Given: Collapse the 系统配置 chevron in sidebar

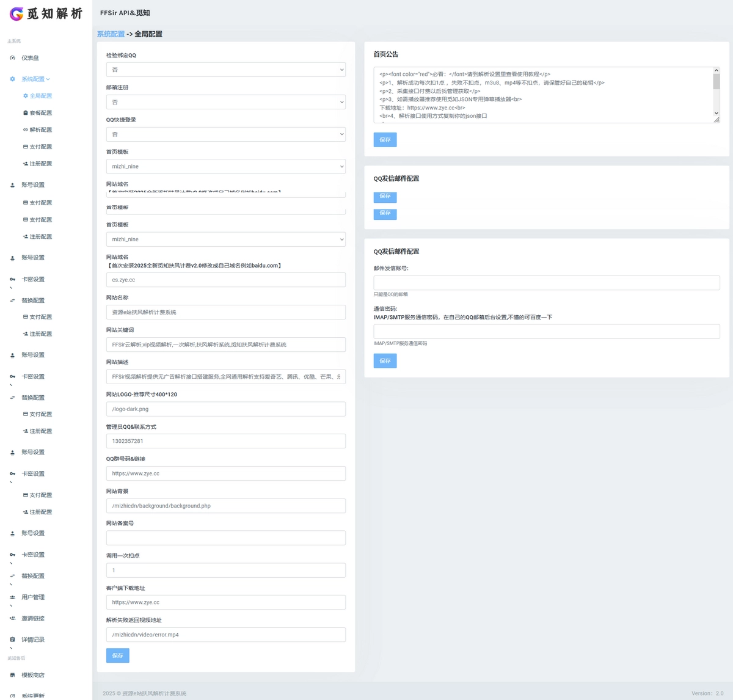Looking at the screenshot, I should tap(48, 79).
